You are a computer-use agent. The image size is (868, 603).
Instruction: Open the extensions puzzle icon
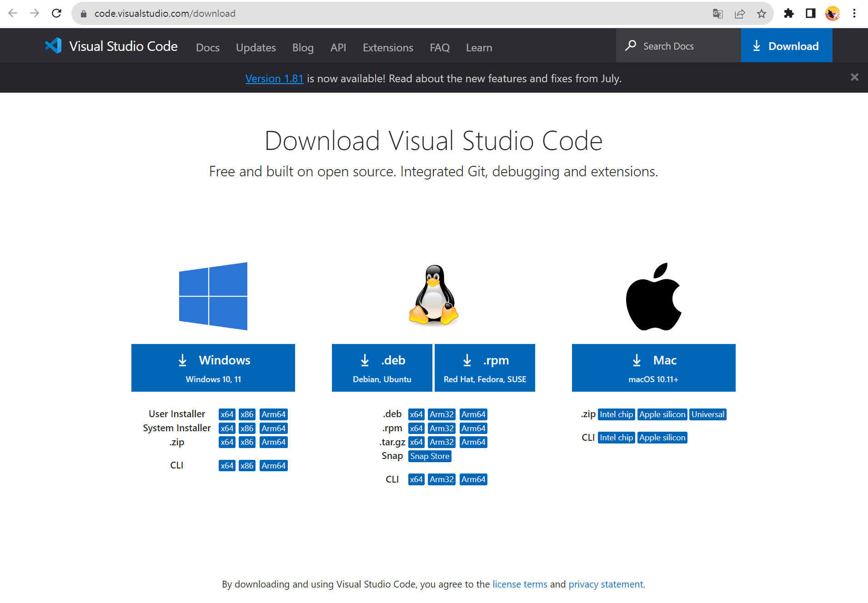[789, 13]
